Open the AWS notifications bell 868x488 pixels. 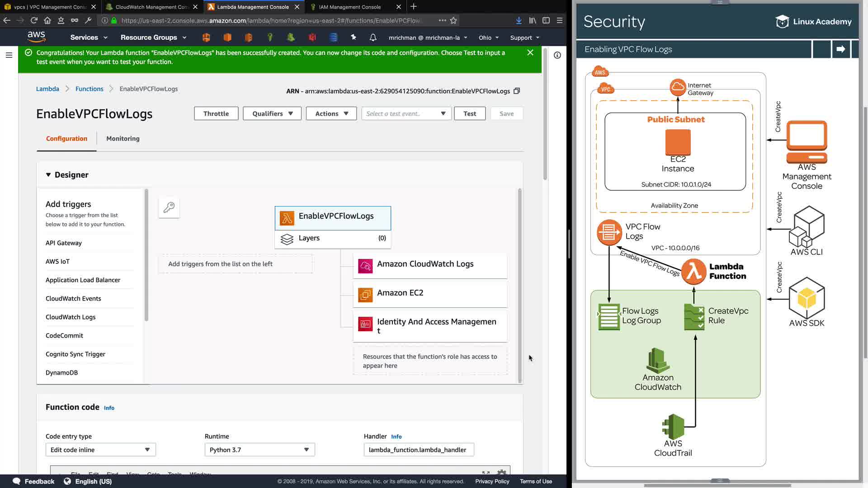click(373, 38)
